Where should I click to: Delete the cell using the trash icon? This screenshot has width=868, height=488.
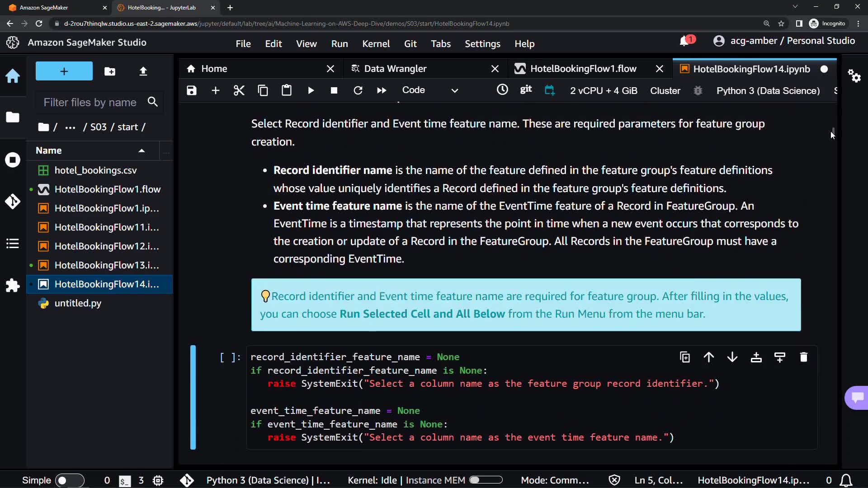803,357
